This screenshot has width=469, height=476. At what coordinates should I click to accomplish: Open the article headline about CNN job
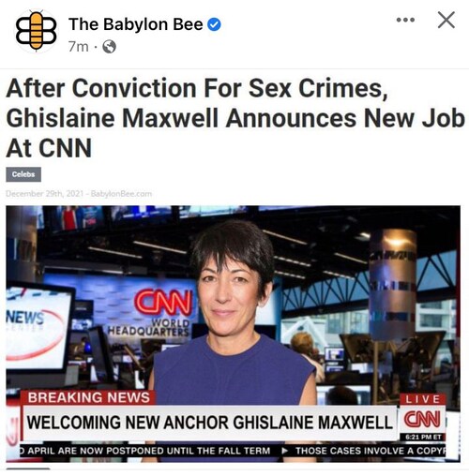click(x=235, y=118)
